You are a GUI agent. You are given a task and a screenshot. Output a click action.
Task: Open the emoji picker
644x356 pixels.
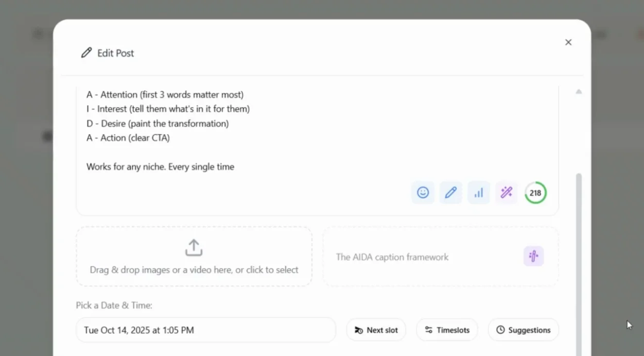pyautogui.click(x=423, y=192)
